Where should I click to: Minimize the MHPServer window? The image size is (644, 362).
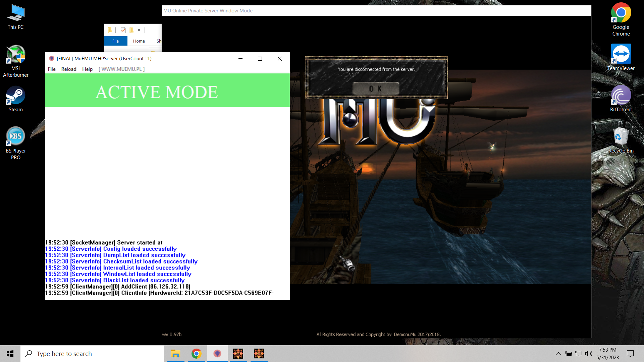click(x=240, y=58)
